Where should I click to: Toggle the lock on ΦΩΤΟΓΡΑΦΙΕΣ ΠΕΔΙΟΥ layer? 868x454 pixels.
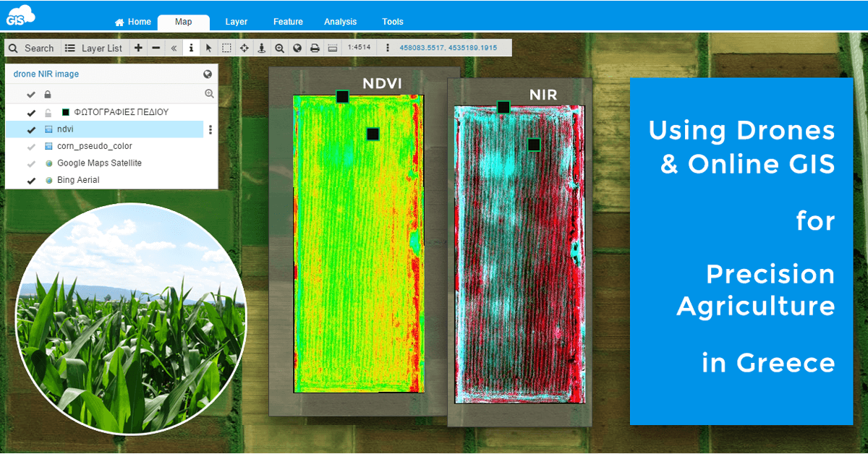(x=48, y=113)
